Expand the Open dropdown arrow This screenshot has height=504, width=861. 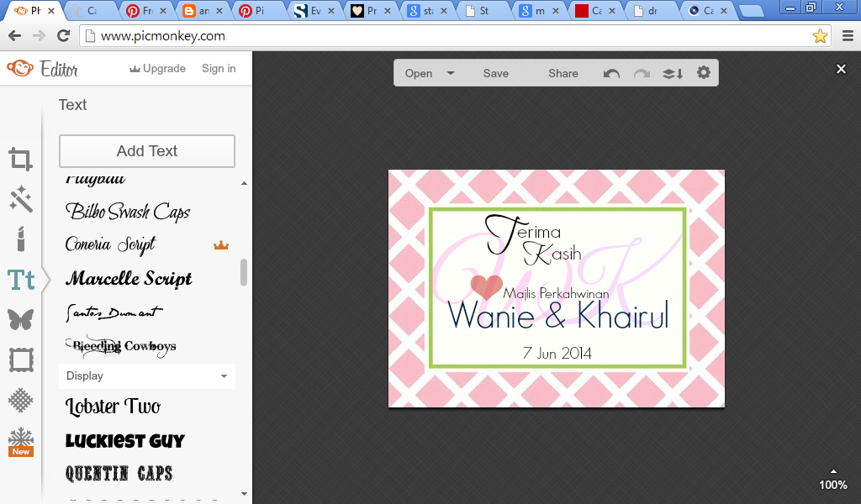(451, 73)
